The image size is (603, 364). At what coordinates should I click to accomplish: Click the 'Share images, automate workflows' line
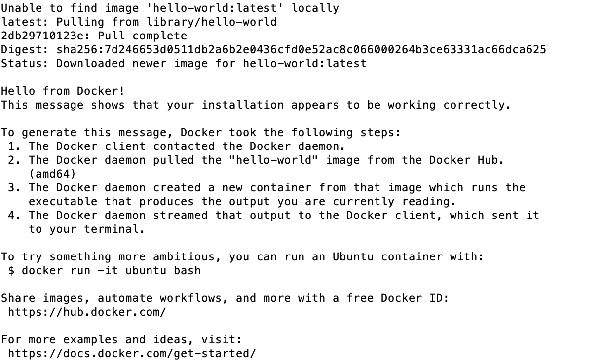(x=225, y=298)
